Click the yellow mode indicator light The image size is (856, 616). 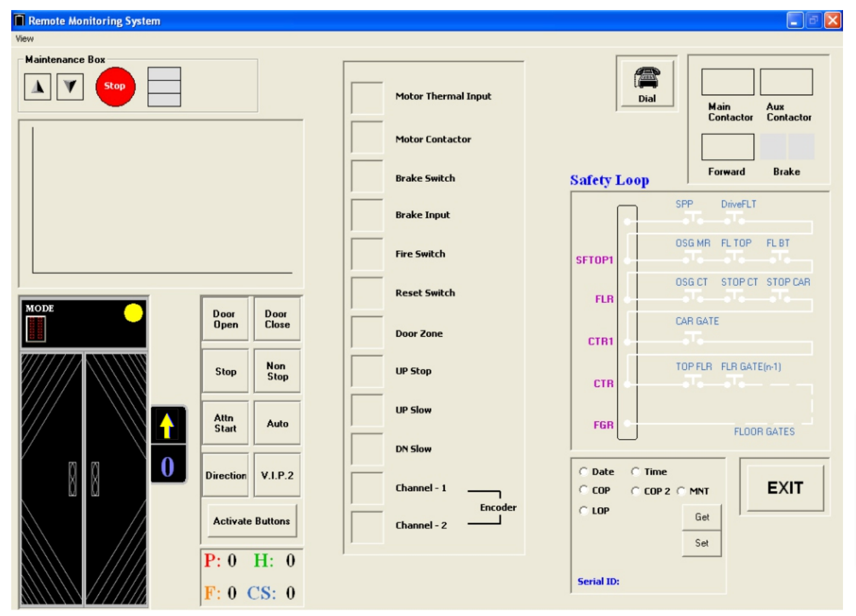133,312
